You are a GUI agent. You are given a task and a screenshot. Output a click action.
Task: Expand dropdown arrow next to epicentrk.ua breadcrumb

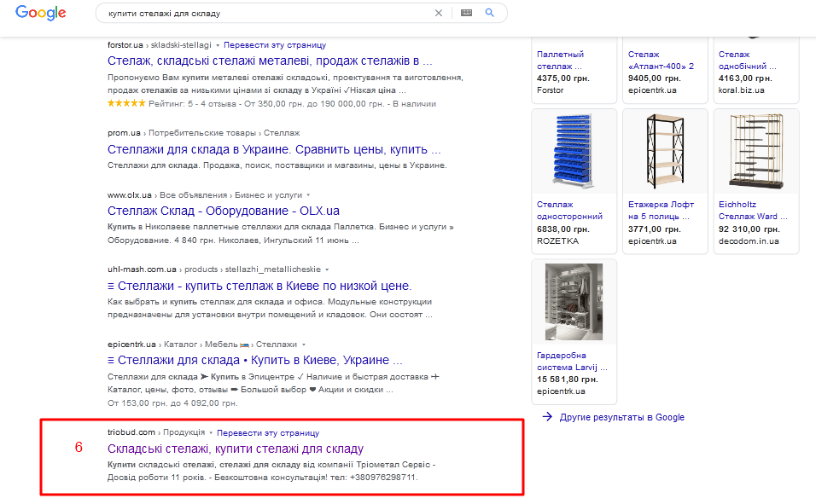[x=303, y=345]
